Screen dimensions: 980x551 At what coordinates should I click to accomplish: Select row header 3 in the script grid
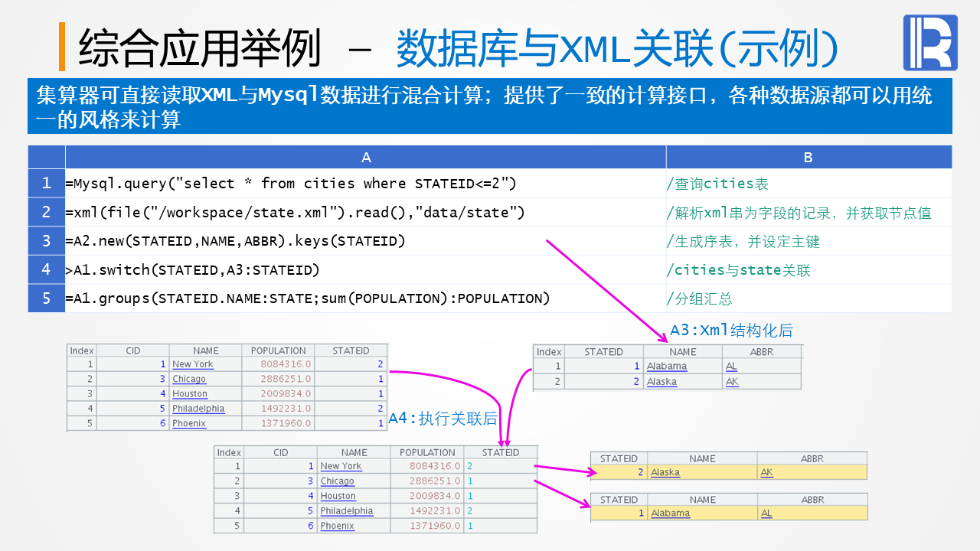coord(47,241)
